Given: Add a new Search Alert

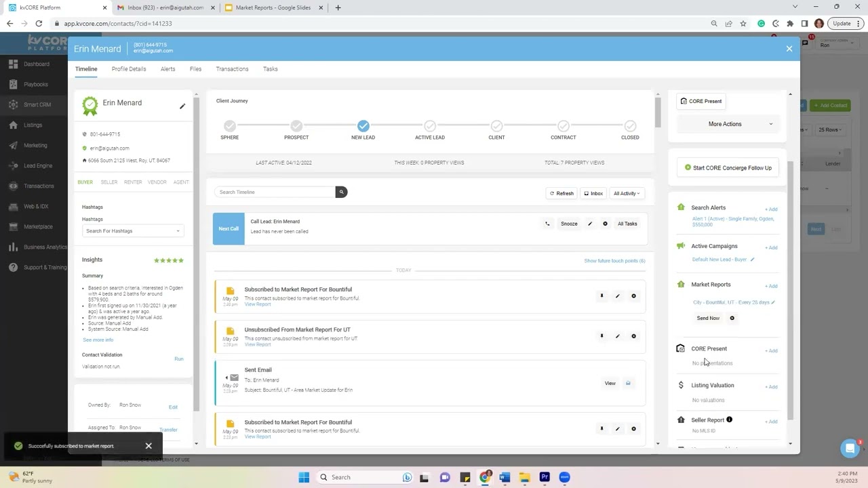Looking at the screenshot, I should coord(771,209).
